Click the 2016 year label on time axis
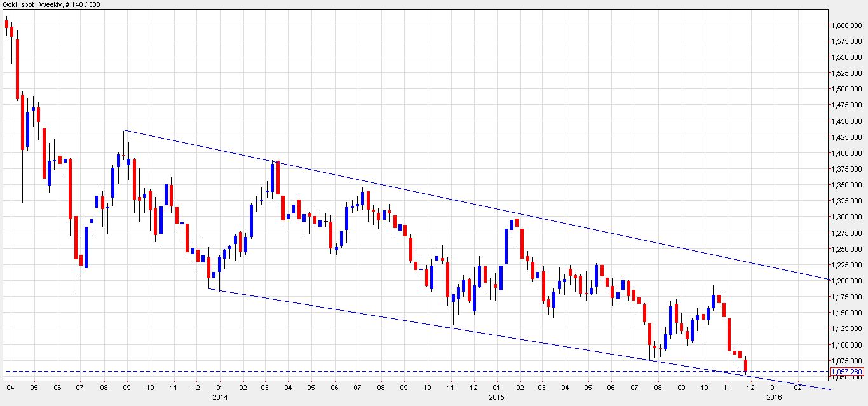 774,396
